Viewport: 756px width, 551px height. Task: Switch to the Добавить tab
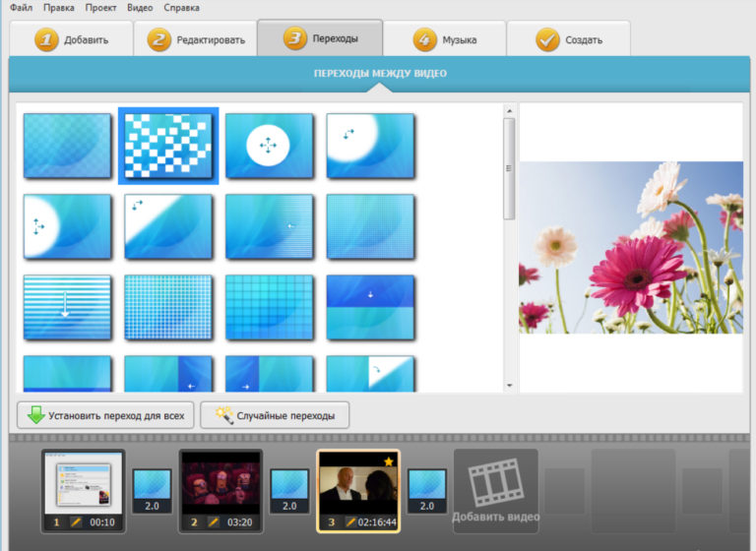[71, 39]
